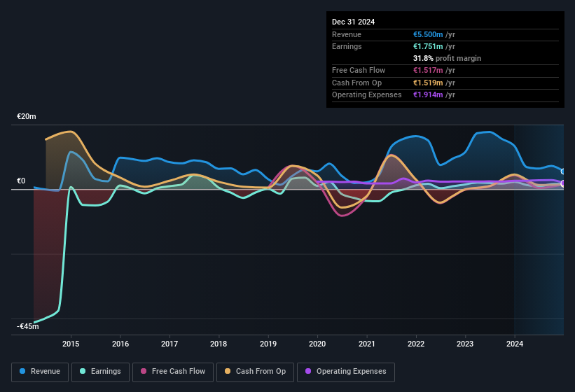This screenshot has height=392, width=575.
Task: Click the 2016 label on the x-axis
Action: coord(120,344)
